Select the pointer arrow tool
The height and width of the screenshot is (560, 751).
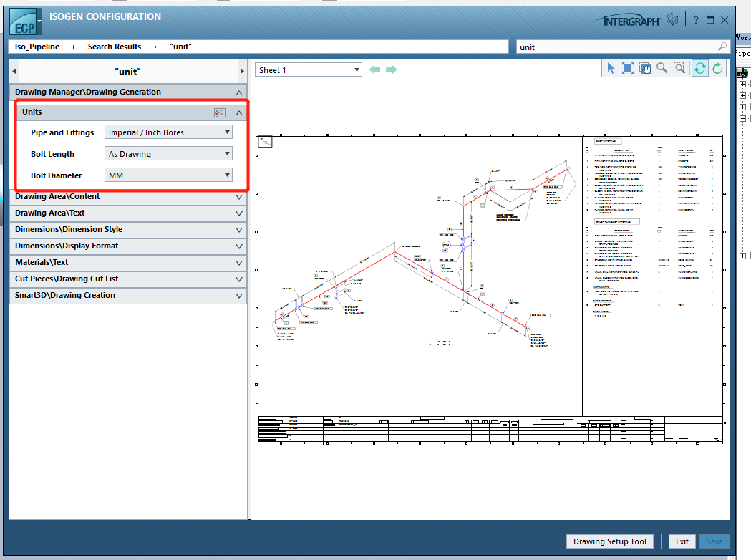(611, 69)
